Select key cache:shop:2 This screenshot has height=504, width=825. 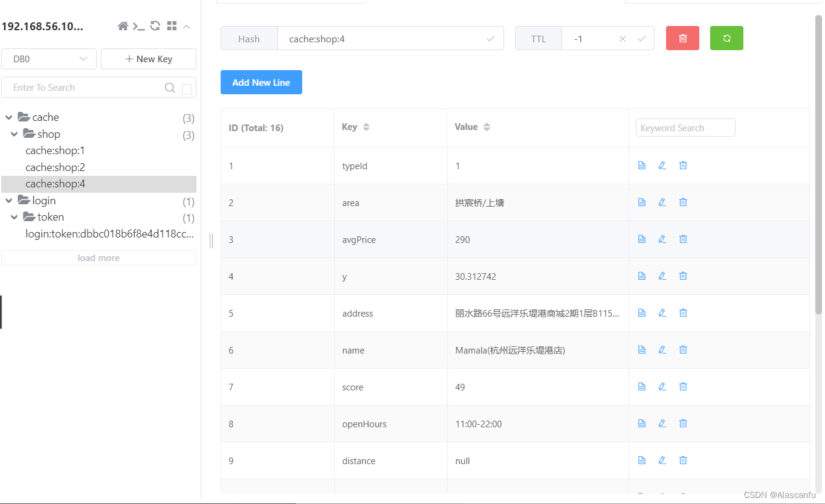point(55,167)
